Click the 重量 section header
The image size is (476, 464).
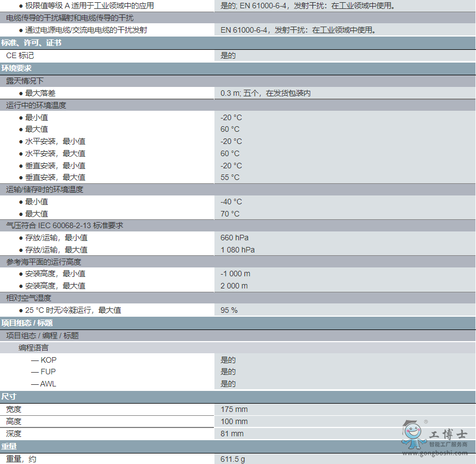click(x=9, y=447)
